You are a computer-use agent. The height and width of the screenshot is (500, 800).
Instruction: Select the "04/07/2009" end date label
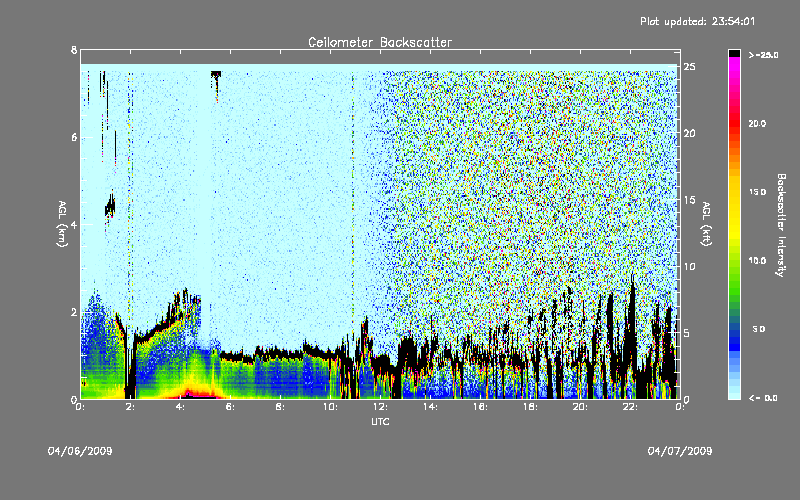click(680, 451)
